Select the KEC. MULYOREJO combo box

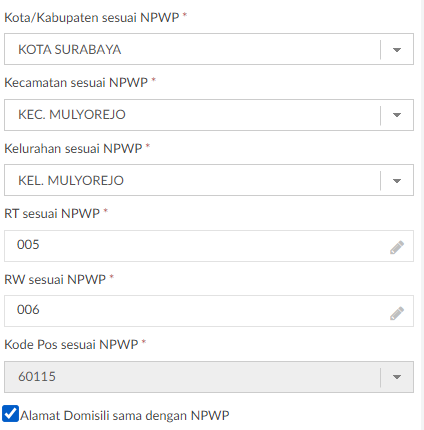click(209, 115)
